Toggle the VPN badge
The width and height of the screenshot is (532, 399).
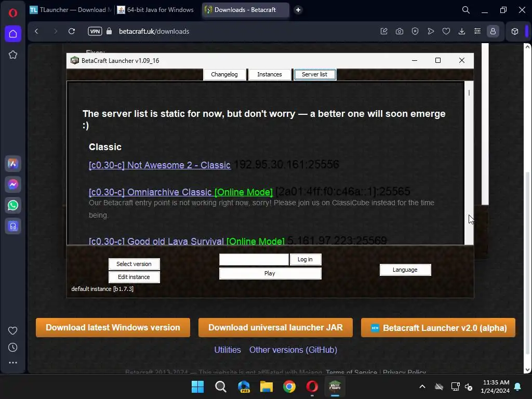click(95, 31)
